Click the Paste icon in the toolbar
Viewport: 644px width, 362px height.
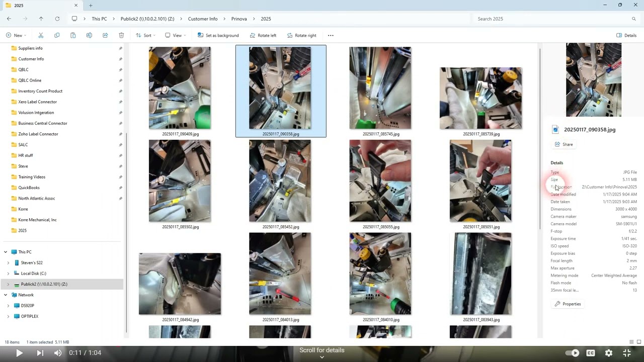pos(73,35)
